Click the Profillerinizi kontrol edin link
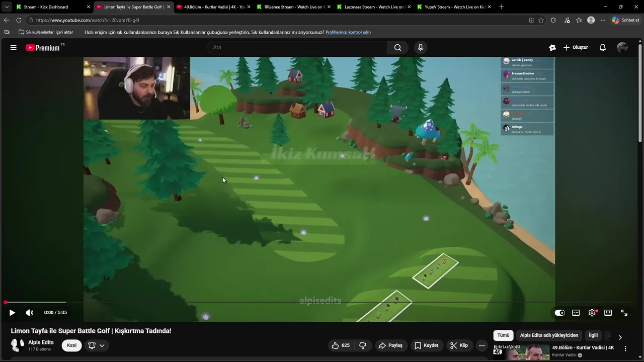The height and width of the screenshot is (362, 644). click(x=348, y=32)
